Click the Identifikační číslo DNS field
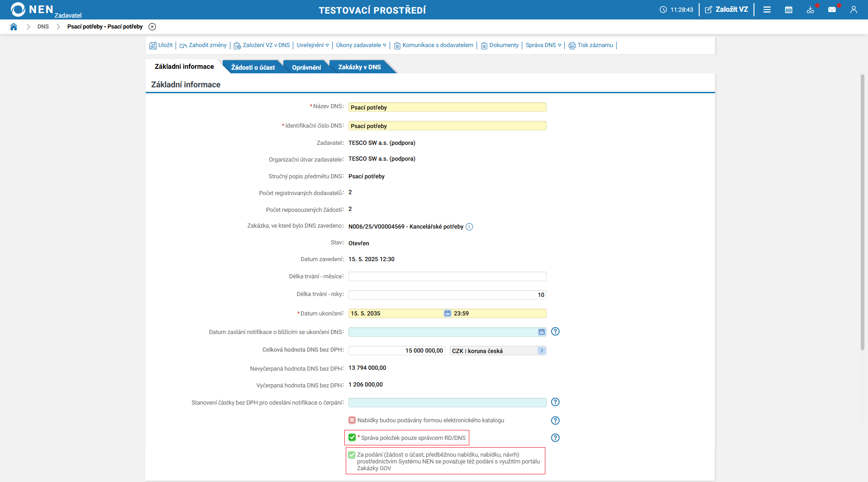The width and height of the screenshot is (868, 482). coord(447,126)
